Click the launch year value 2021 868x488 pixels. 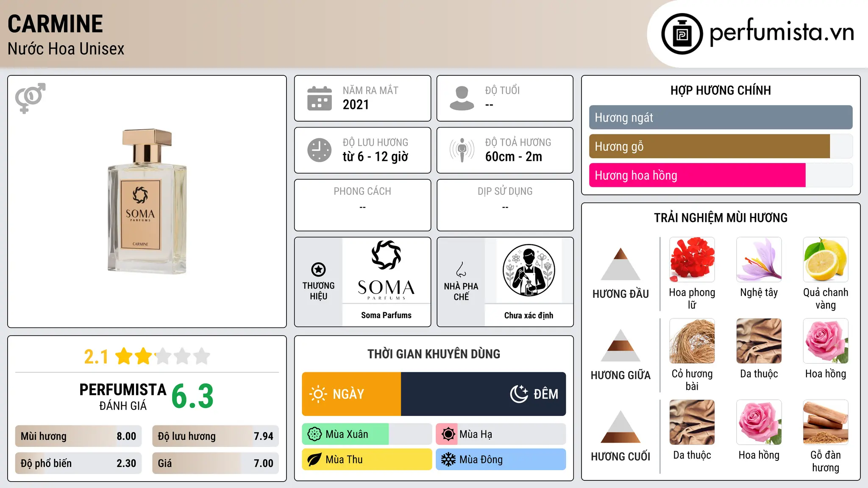pos(356,105)
